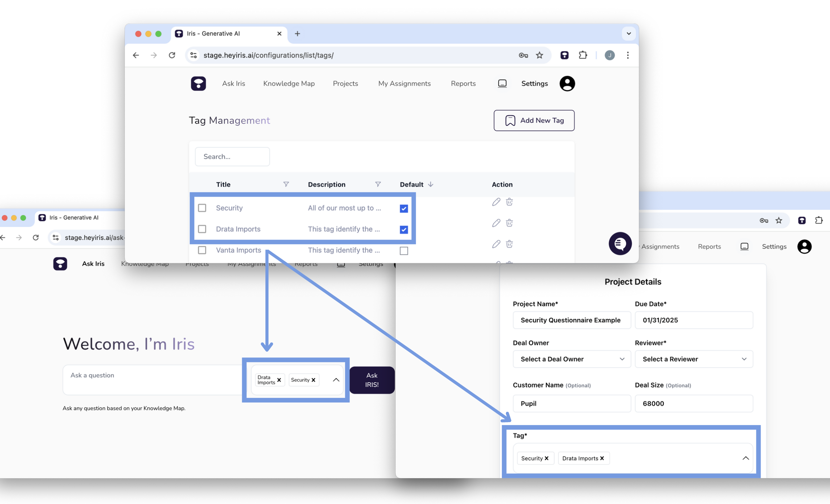Viewport: 830px width, 504px height.
Task: Reload the Tag Management page
Action: point(172,55)
